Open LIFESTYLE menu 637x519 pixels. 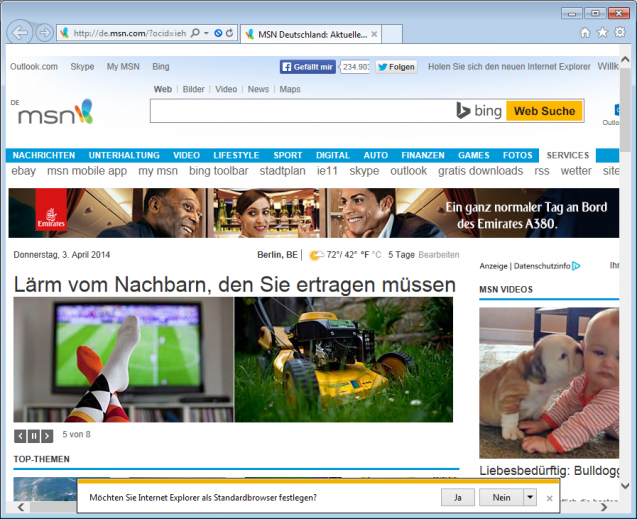point(236,155)
